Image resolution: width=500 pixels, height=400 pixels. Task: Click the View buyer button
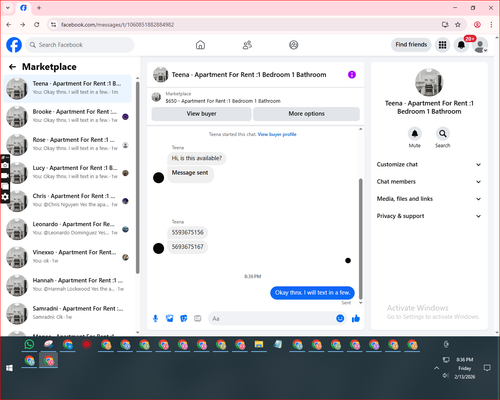coord(201,114)
